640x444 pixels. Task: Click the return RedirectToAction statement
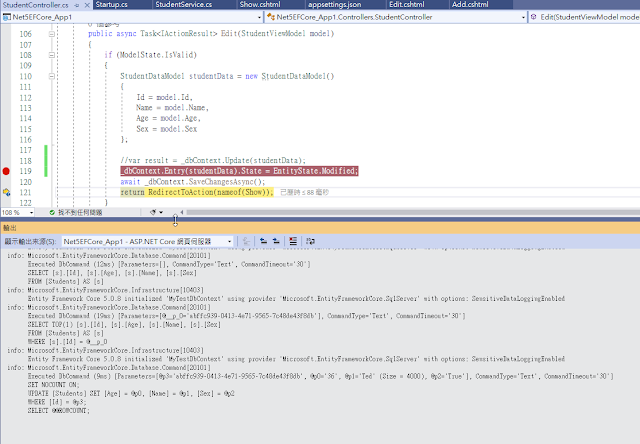click(x=197, y=192)
